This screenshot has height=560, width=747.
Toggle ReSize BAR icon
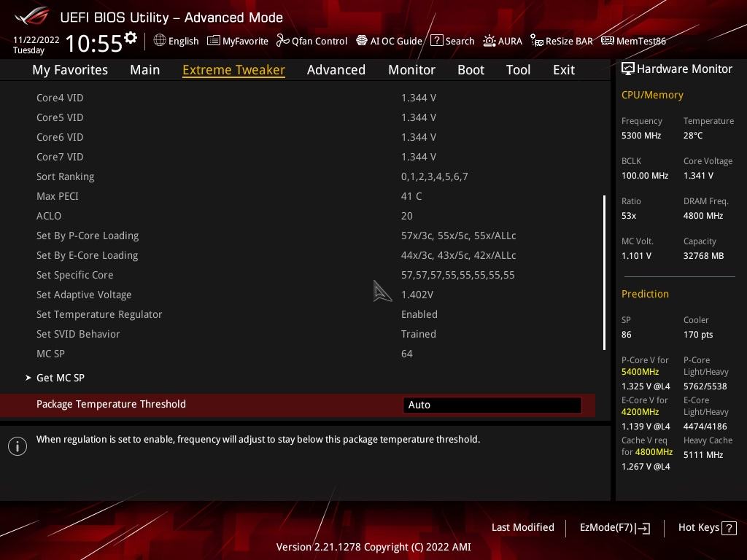coord(537,41)
